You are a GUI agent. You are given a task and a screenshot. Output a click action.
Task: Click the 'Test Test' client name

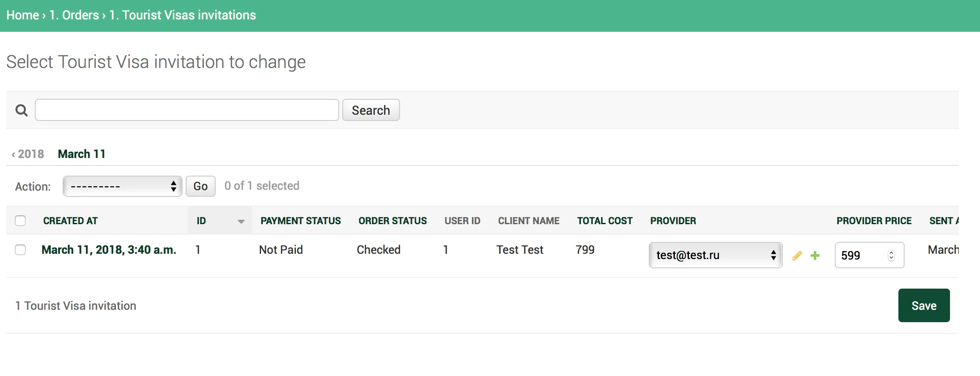[x=520, y=250]
